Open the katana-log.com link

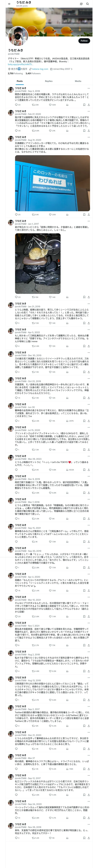(40, 69)
